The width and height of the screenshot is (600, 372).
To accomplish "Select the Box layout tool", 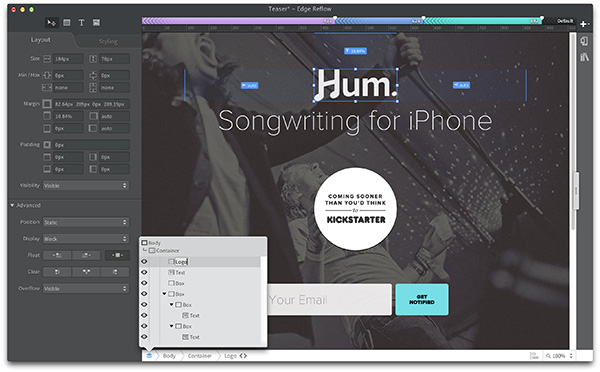I will coord(67,23).
